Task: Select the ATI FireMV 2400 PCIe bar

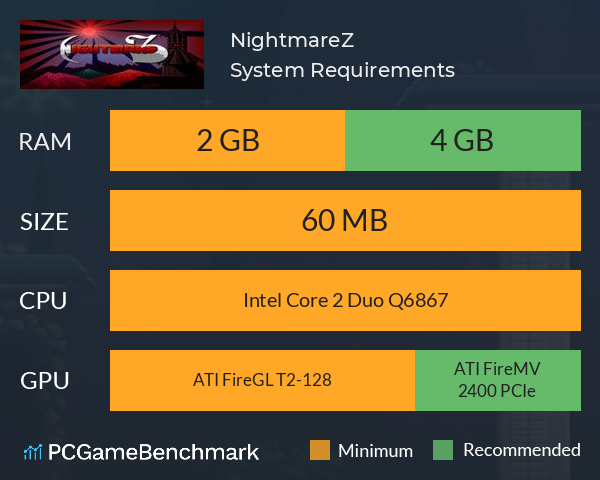Action: pos(498,380)
